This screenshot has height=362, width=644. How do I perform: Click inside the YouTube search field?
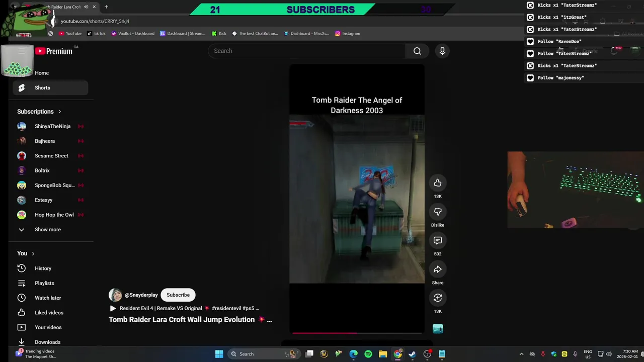click(307, 51)
